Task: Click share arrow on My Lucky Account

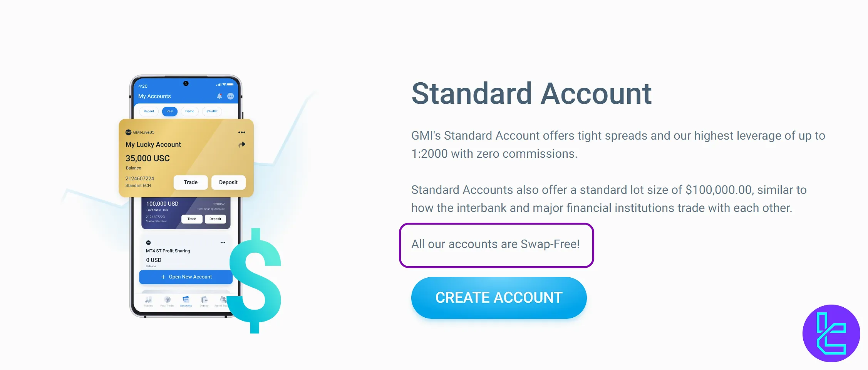Action: pos(241,145)
